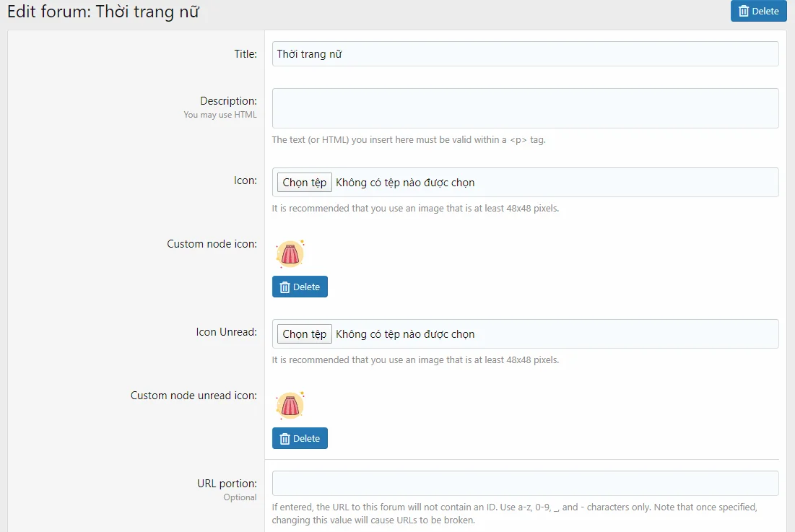Click the 'URL portion:' field label
Viewport: 795px width, 532px height.
coord(227,483)
